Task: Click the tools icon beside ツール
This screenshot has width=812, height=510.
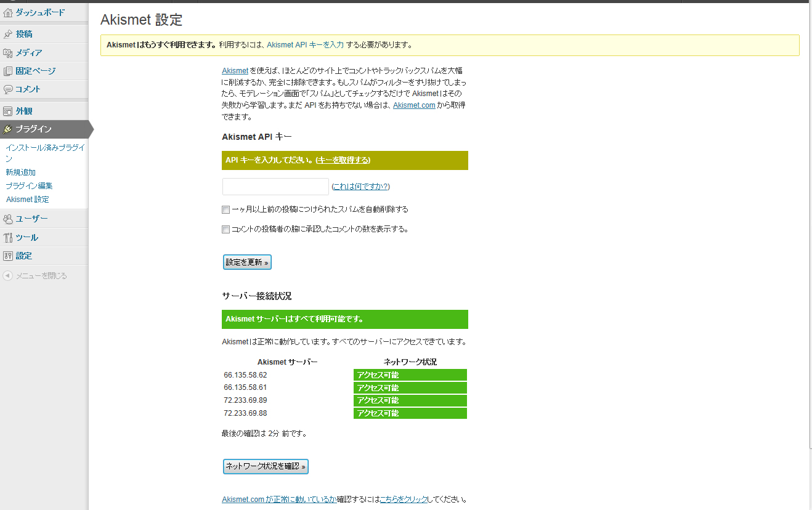Action: tap(8, 238)
